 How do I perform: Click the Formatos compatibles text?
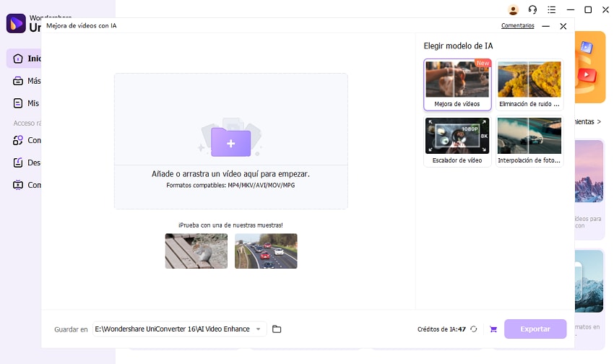pyautogui.click(x=230, y=185)
